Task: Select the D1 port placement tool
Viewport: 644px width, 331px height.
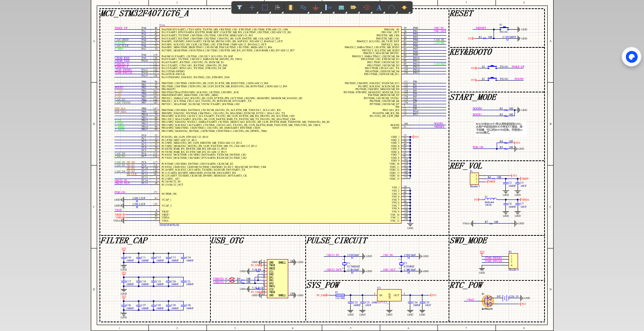Action: 353,8
